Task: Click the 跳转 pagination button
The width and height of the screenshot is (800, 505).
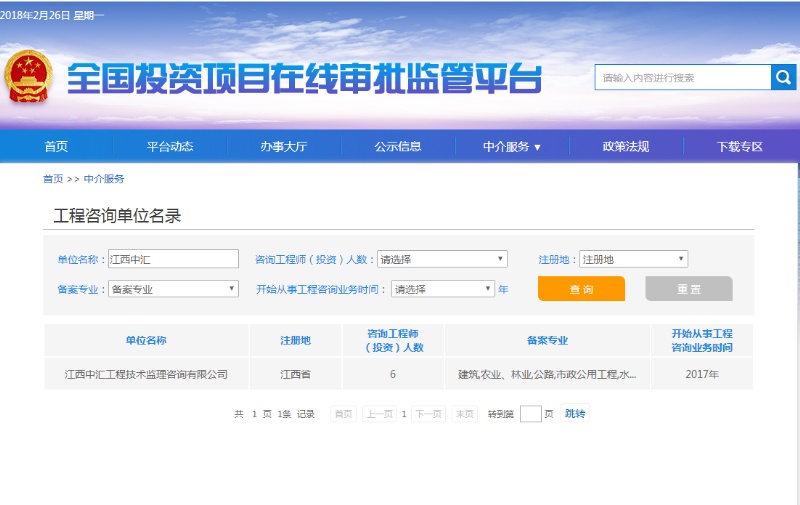Action: (575, 413)
